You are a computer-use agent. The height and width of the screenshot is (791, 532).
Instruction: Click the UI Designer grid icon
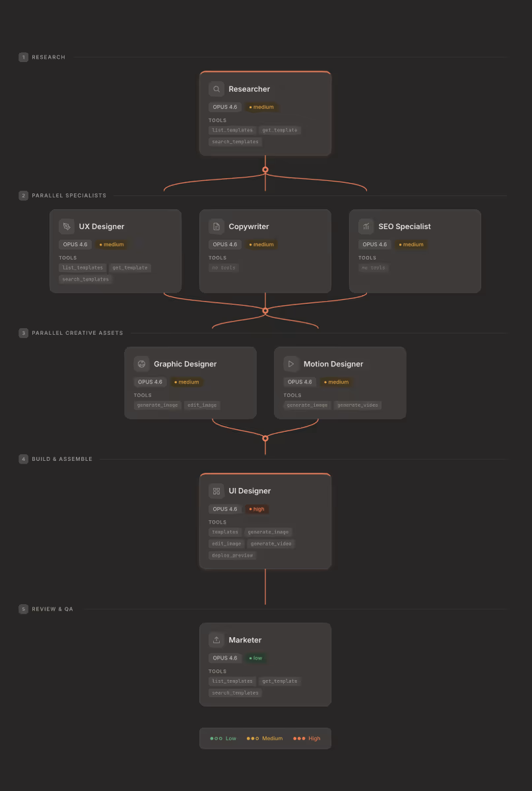216,490
